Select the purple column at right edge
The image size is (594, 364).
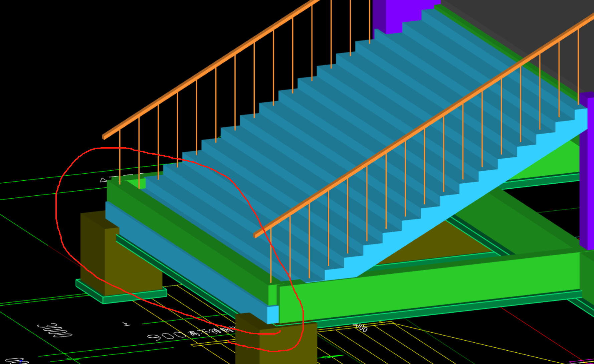point(587,170)
